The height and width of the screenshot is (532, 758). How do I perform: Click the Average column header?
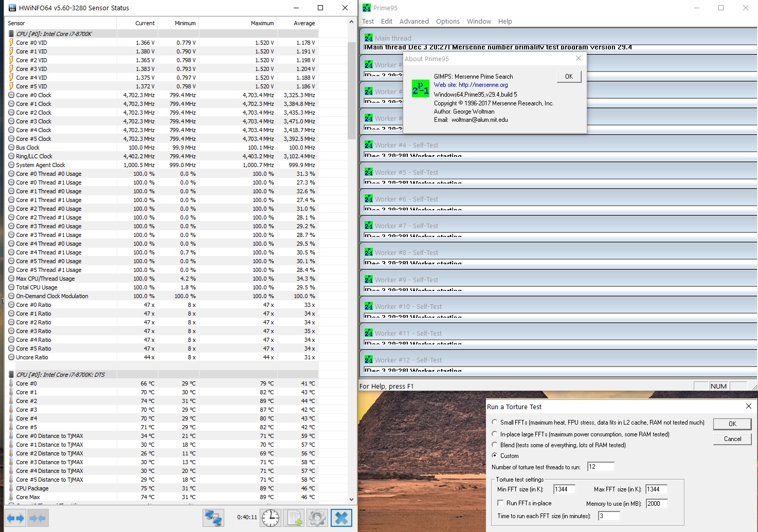[298, 23]
